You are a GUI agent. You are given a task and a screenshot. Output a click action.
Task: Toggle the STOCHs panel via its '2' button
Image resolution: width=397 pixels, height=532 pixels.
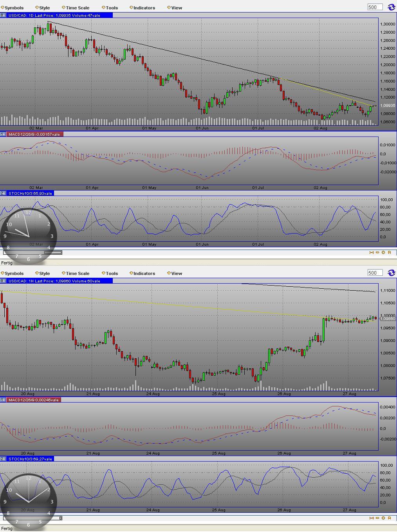(x=2, y=193)
